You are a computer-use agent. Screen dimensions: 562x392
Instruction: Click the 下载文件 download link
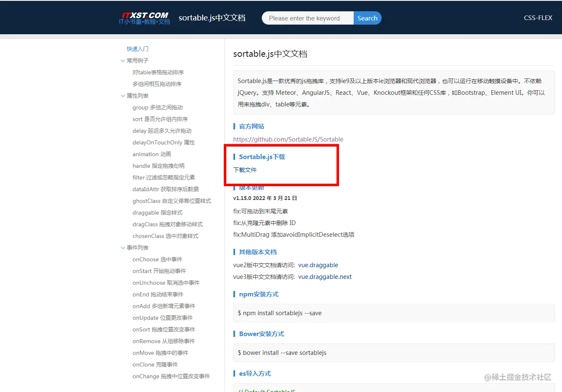coord(245,170)
